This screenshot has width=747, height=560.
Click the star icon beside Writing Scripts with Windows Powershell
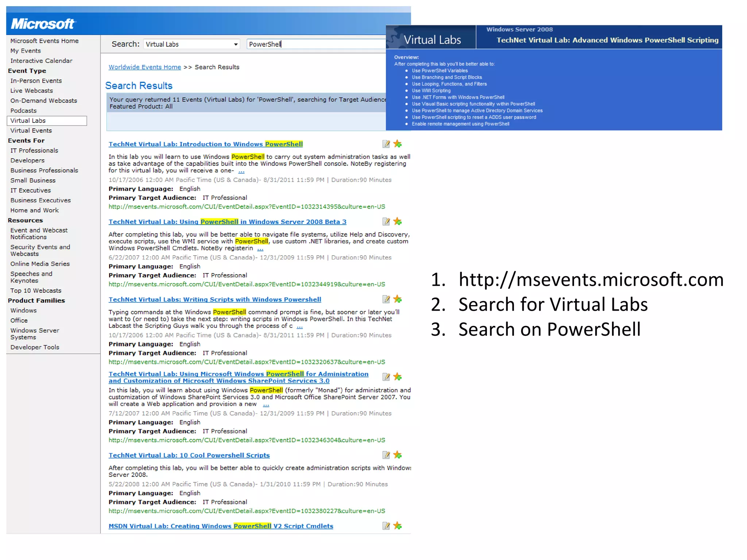pyautogui.click(x=398, y=299)
